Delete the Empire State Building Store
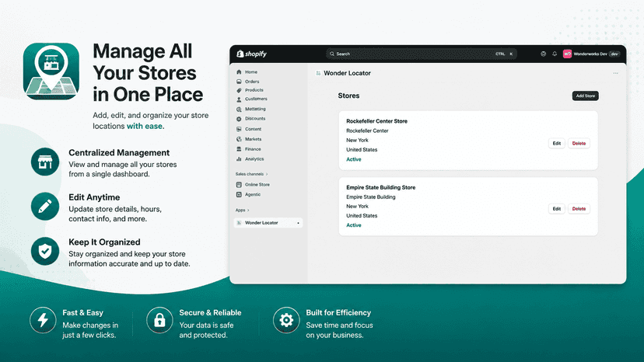 (579, 208)
